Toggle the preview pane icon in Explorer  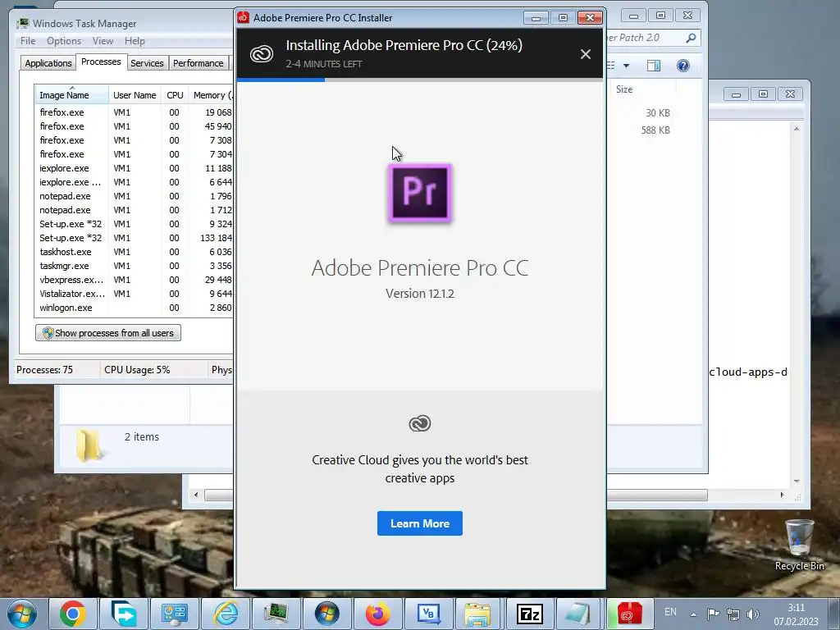click(x=654, y=66)
